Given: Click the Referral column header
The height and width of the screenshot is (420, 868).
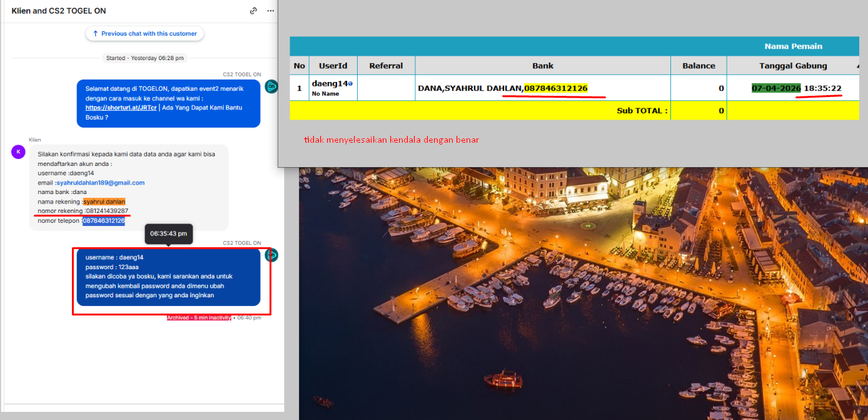Looking at the screenshot, I should click(x=386, y=66).
